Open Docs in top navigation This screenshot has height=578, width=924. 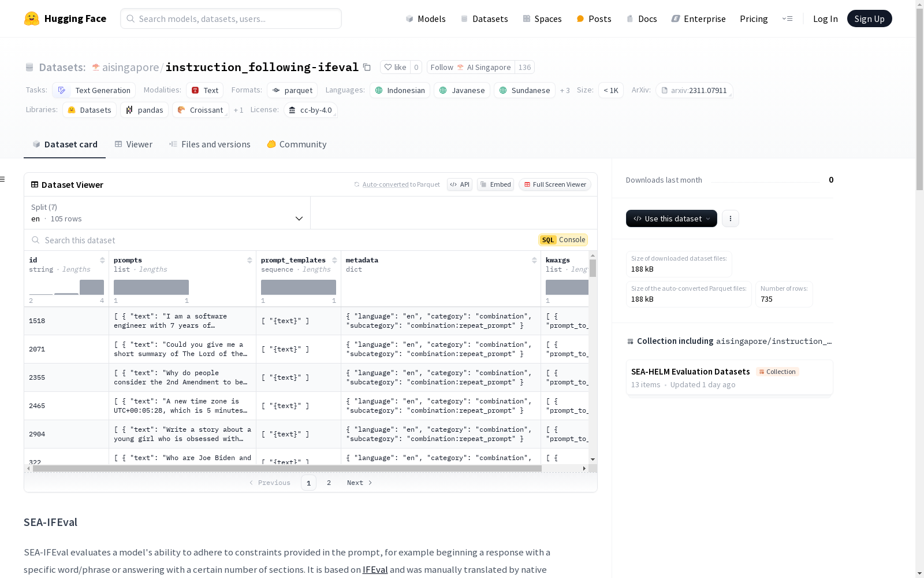(642, 18)
